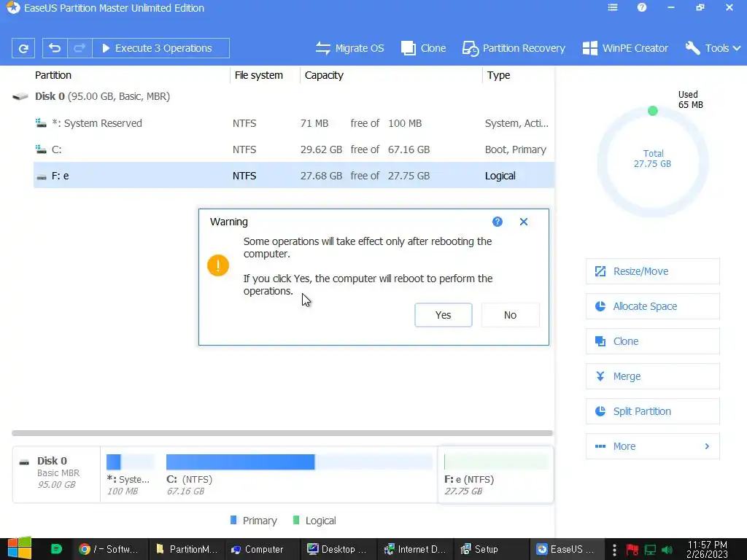Select System Reserved block in disk map
This screenshot has height=560, width=747.
coord(130,474)
